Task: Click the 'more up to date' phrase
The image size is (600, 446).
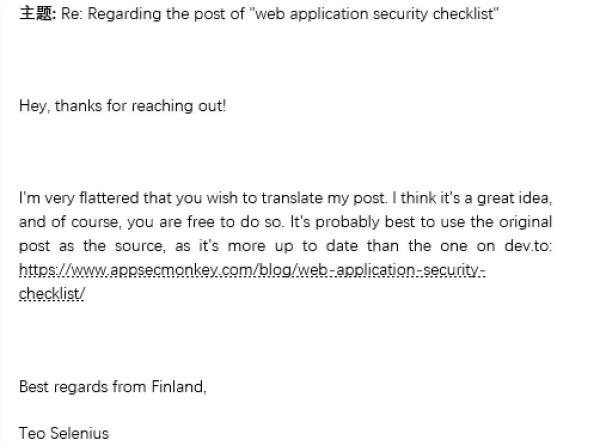Action: click(x=292, y=246)
